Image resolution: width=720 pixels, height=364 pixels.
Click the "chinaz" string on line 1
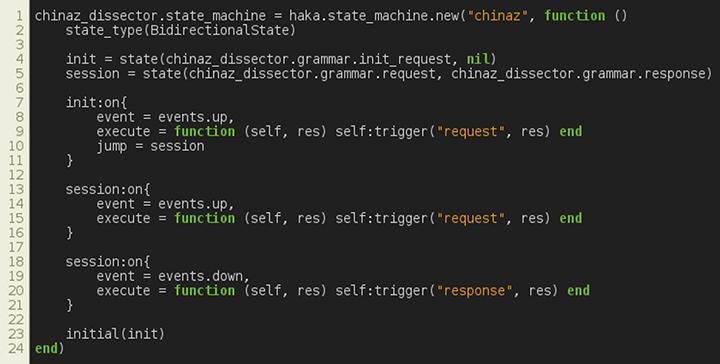(498, 16)
